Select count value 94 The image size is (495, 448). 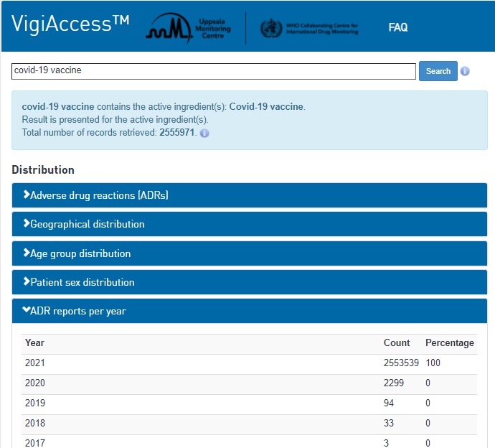click(x=389, y=403)
